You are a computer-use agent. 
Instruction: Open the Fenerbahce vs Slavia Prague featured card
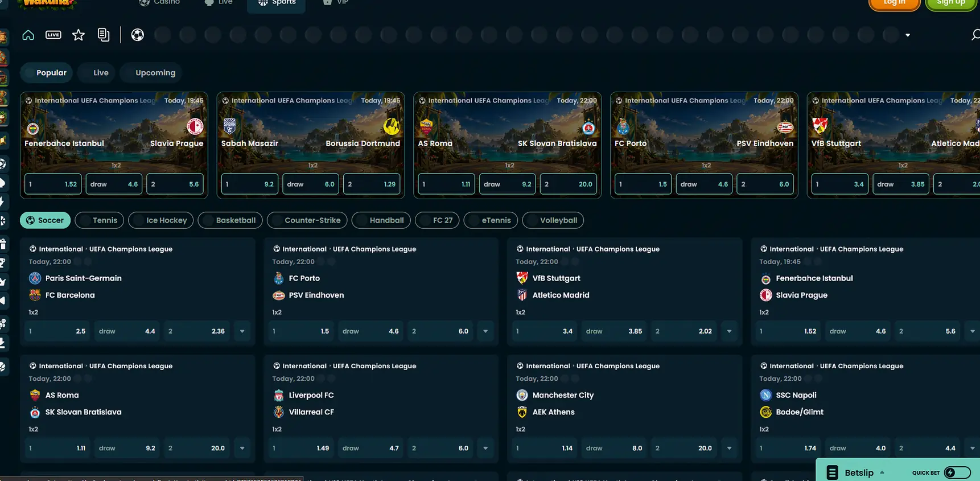click(114, 145)
